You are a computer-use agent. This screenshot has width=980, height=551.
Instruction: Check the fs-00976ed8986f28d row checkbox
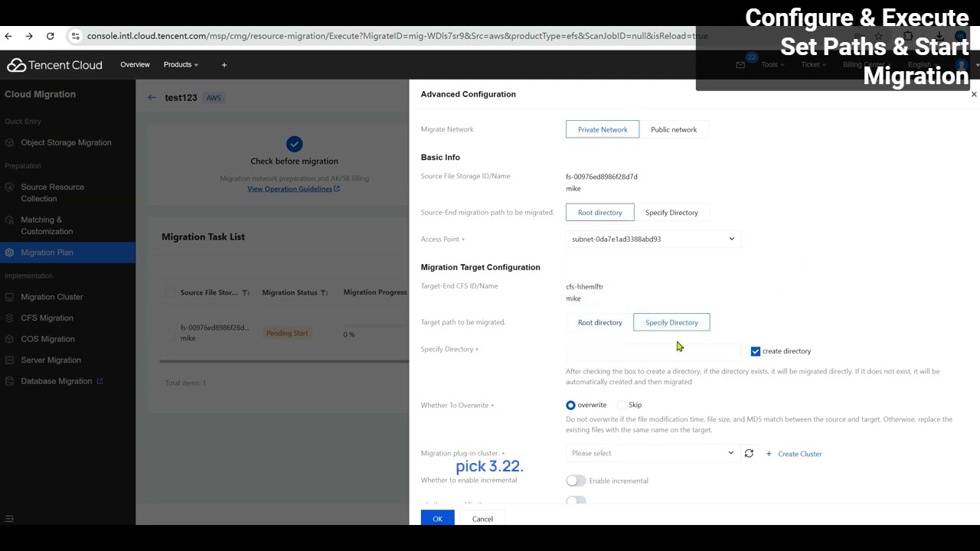click(169, 334)
